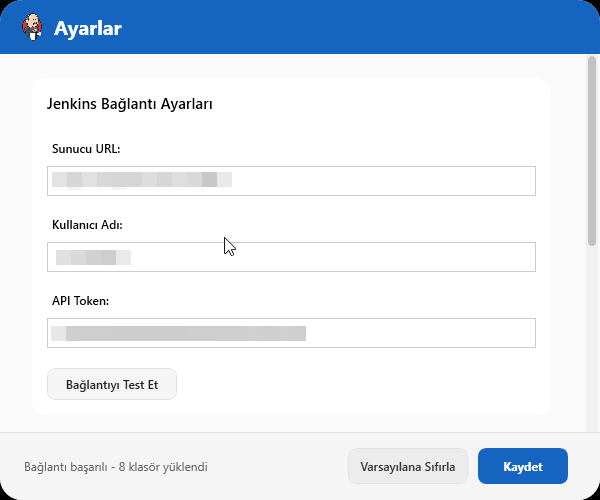Save settings with the Kaydet button
The image size is (600, 500).
(523, 466)
